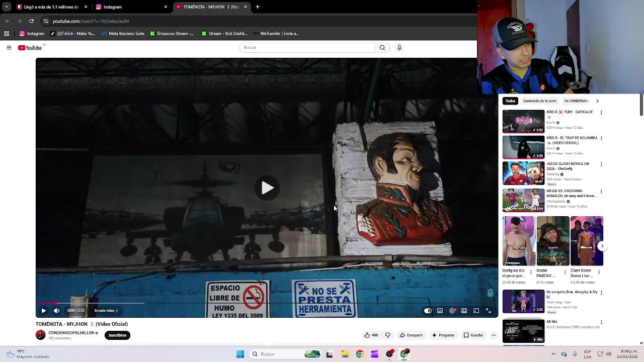The image size is (644, 362).
Task: Switch to theater mode
Action: pos(464,311)
